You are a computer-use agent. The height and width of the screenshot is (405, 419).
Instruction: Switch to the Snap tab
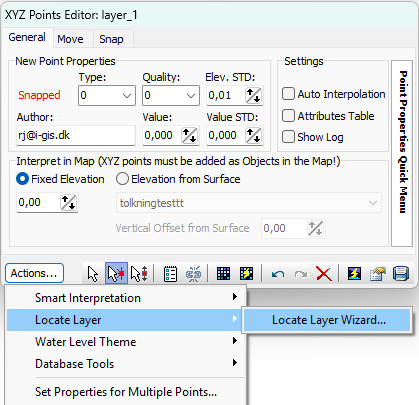111,39
